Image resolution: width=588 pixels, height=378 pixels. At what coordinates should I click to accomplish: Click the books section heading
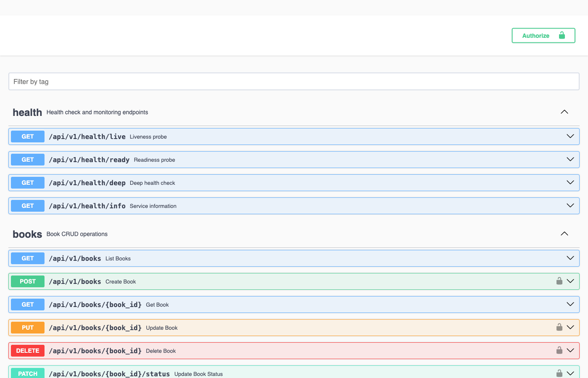(x=27, y=234)
